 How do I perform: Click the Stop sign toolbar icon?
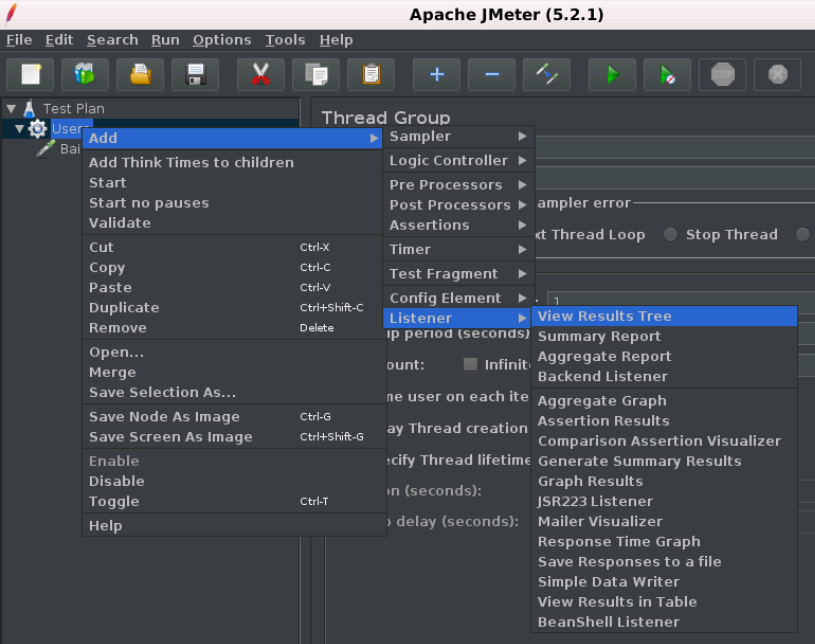[x=722, y=74]
